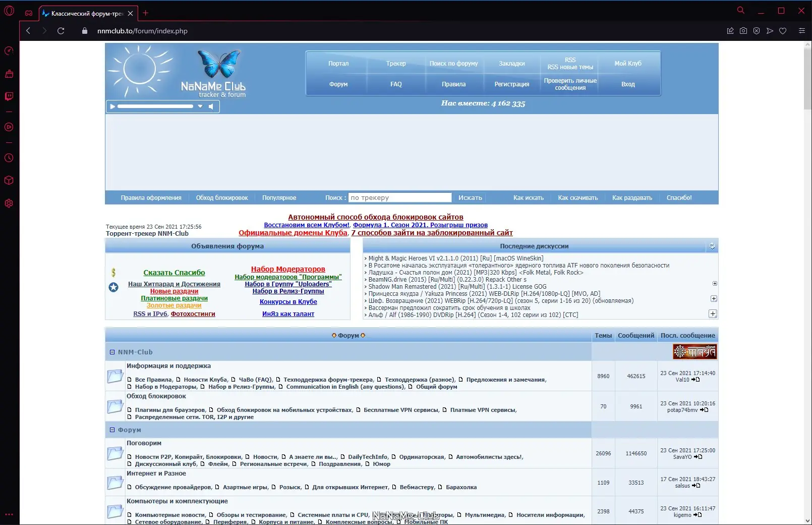Open the Сказать Спасибо link
This screenshot has width=812, height=525.
point(174,273)
